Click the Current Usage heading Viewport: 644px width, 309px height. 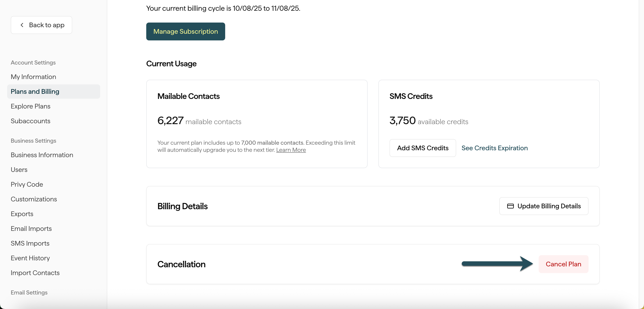171,64
